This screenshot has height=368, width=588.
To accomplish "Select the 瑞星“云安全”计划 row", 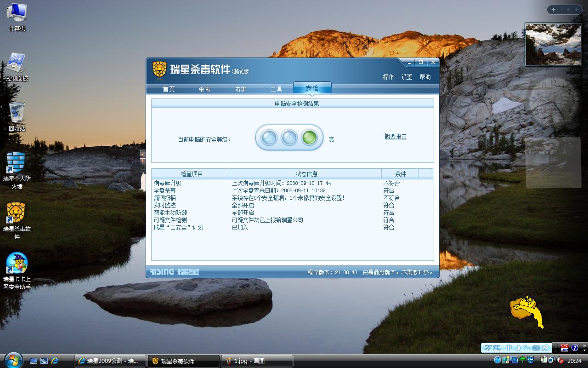I will (293, 227).
